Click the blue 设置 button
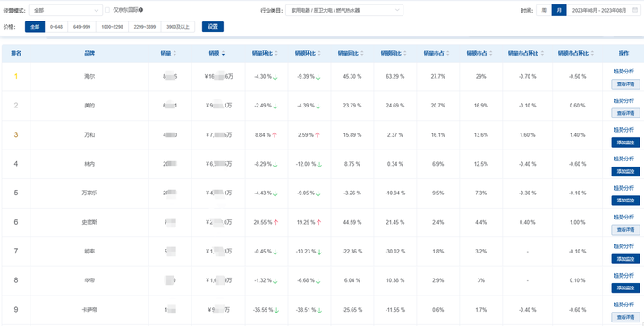Screen dimensions: 644x326 tap(213, 27)
